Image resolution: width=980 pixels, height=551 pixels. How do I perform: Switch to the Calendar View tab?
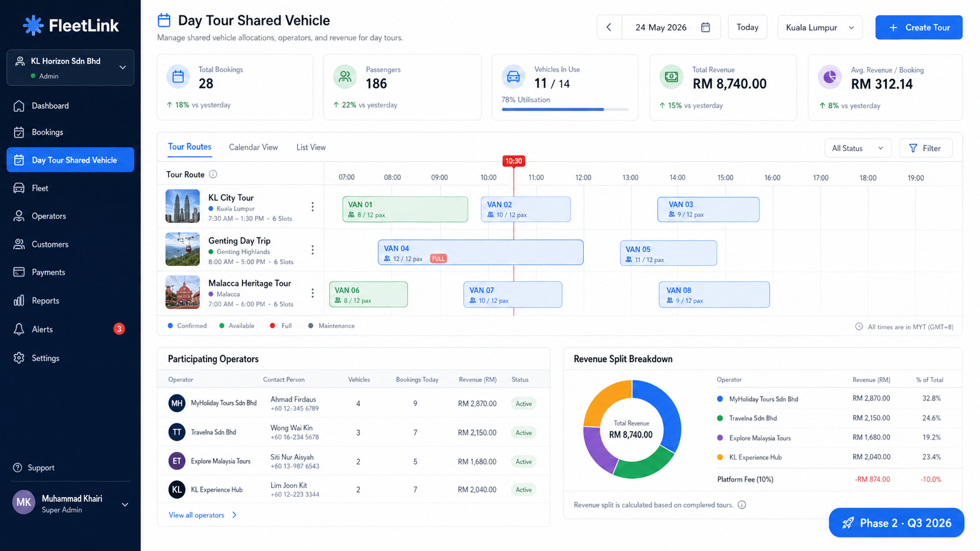point(253,147)
